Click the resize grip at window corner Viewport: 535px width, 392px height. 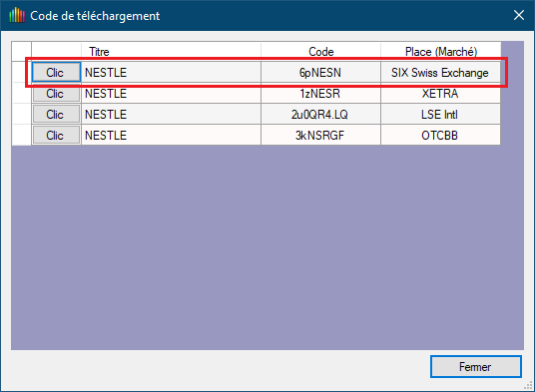(528, 386)
